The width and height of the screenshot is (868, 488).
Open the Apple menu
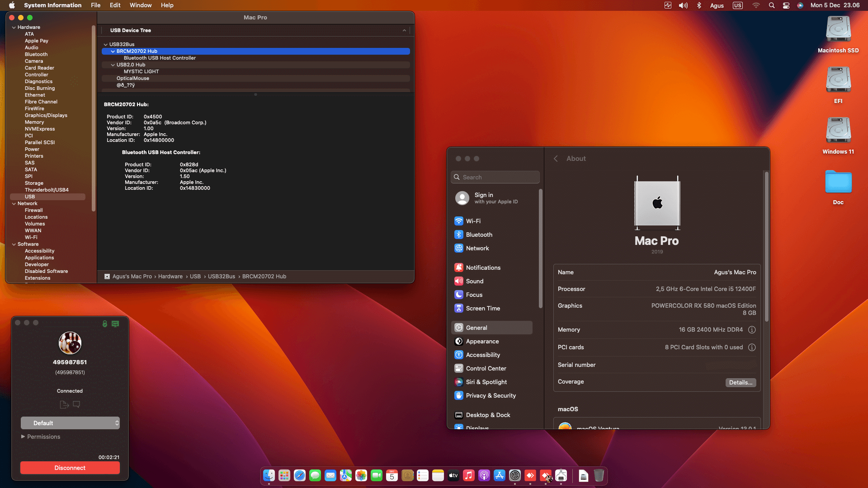click(x=12, y=5)
